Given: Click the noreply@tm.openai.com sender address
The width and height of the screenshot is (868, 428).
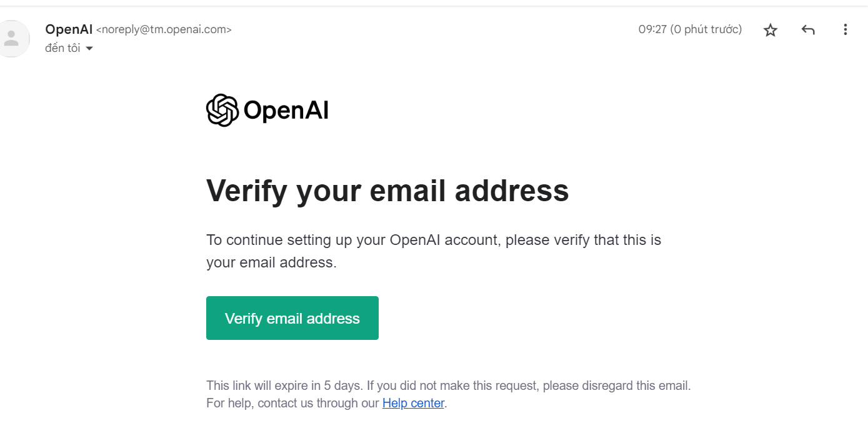Looking at the screenshot, I should pos(164,29).
